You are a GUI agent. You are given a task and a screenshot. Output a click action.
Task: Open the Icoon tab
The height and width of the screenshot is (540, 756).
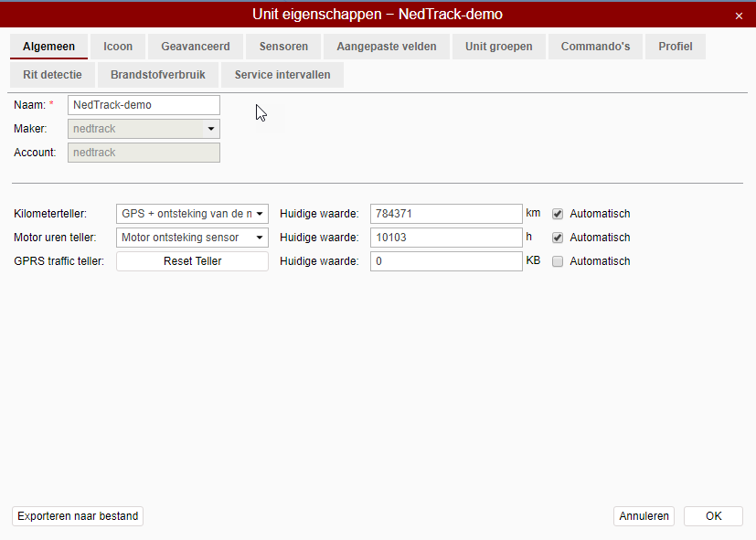point(118,47)
